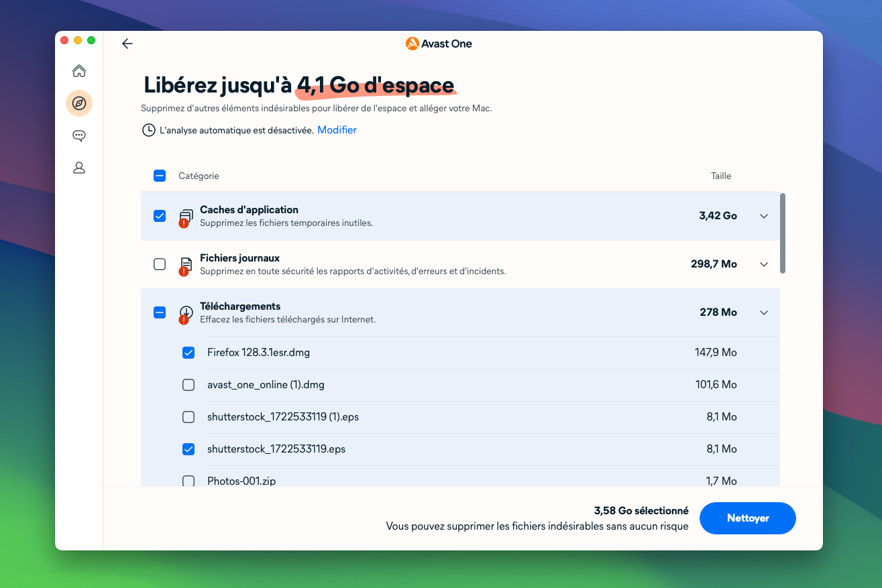The height and width of the screenshot is (588, 882).
Task: Toggle the select-all Catégorie checkbox
Action: tap(160, 176)
